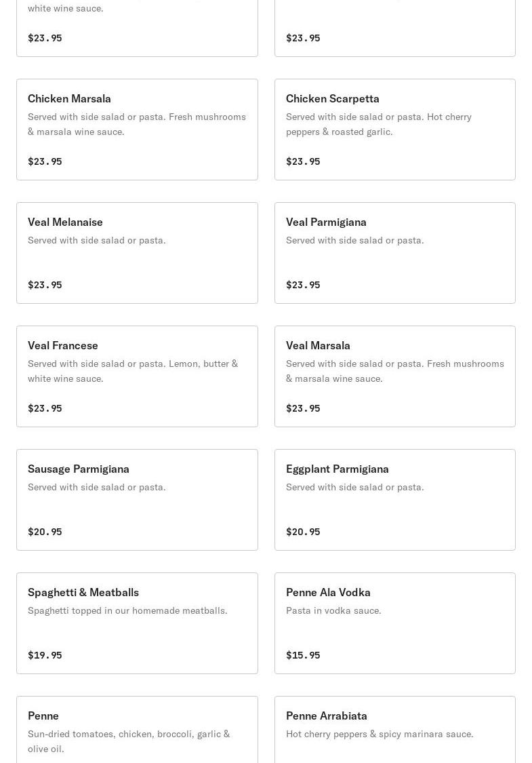Click the $23.95 price under Veal Parmigiana

tap(303, 285)
